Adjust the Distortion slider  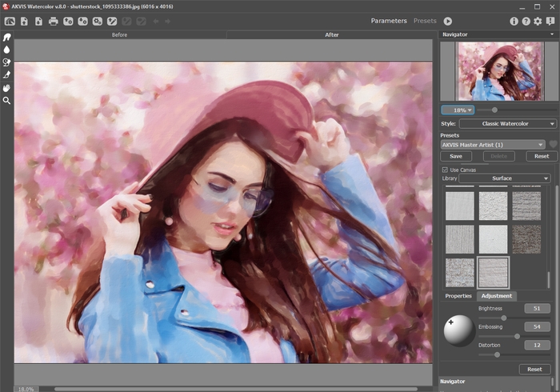(x=497, y=354)
